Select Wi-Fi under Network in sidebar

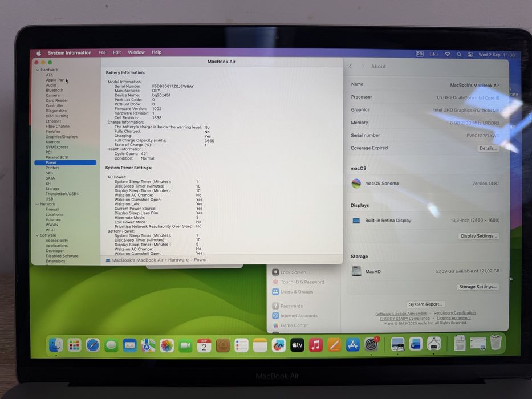coord(50,230)
